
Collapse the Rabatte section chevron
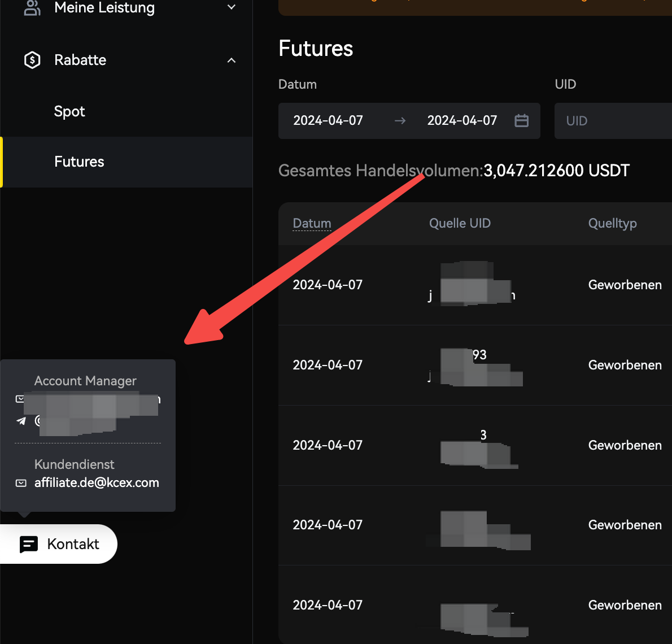click(231, 60)
